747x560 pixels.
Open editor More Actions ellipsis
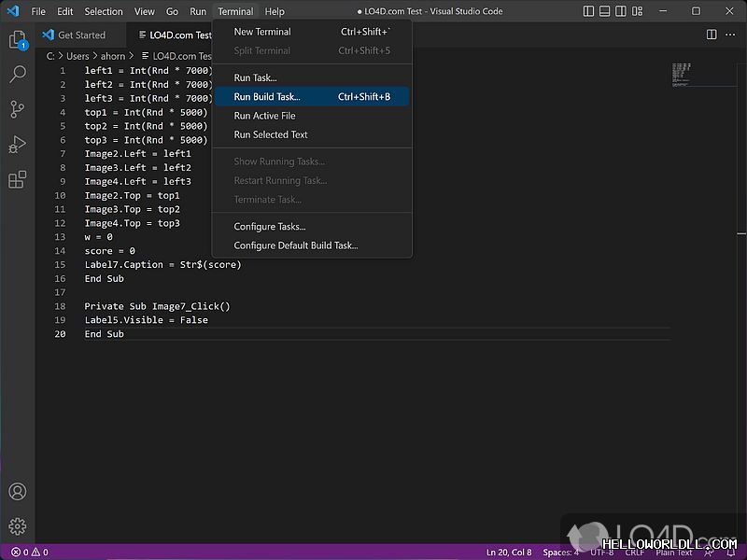coord(730,35)
